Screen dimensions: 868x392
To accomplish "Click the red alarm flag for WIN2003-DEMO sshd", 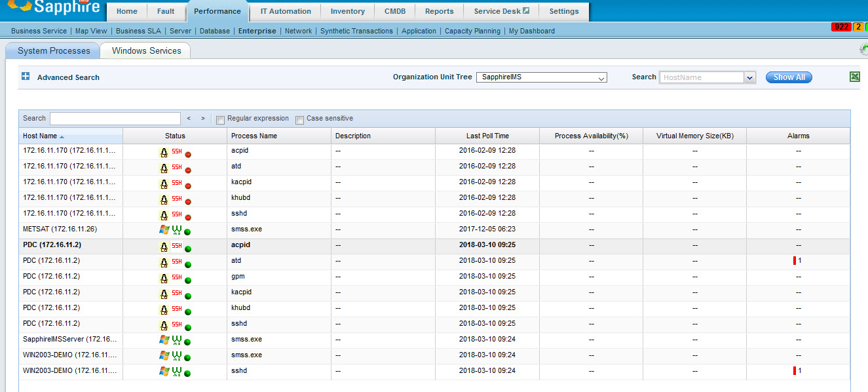I will tap(795, 371).
